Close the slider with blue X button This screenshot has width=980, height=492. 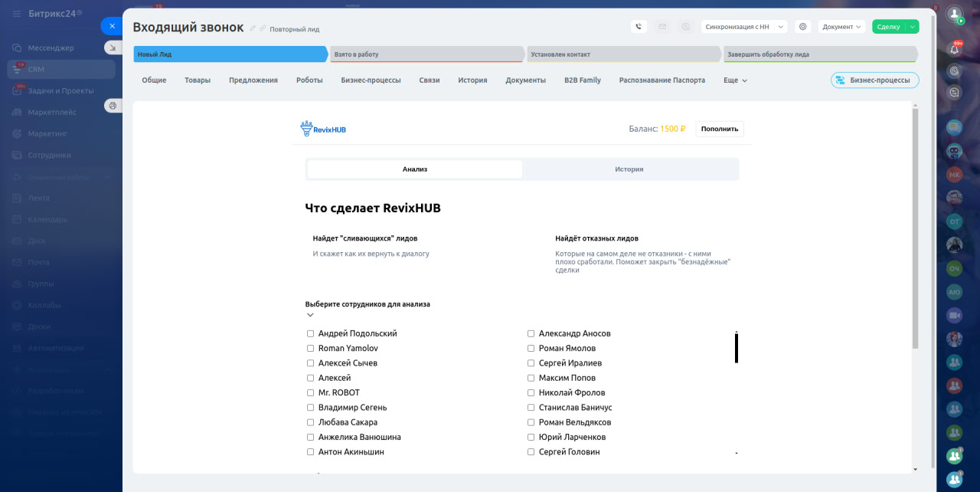pos(112,26)
